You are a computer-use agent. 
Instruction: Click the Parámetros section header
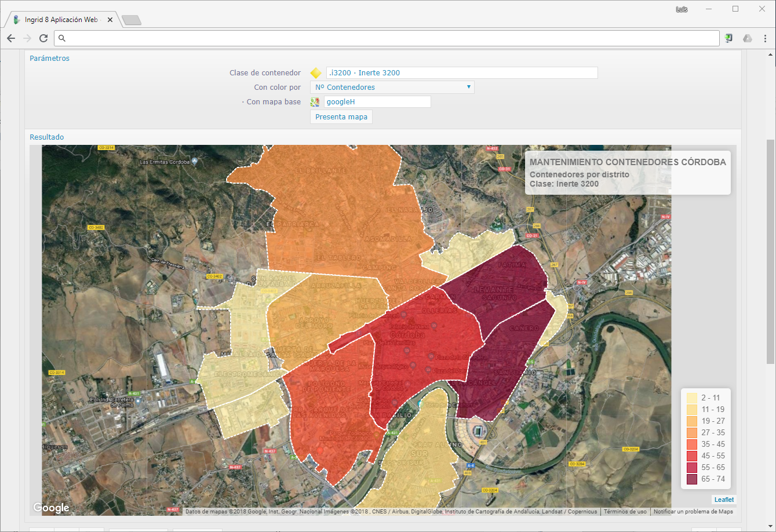[49, 58]
